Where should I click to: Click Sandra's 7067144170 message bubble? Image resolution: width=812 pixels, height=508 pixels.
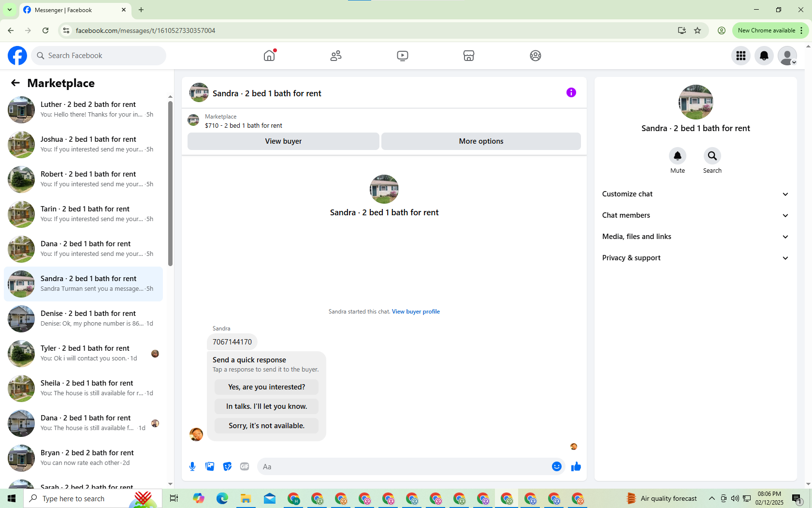point(232,342)
